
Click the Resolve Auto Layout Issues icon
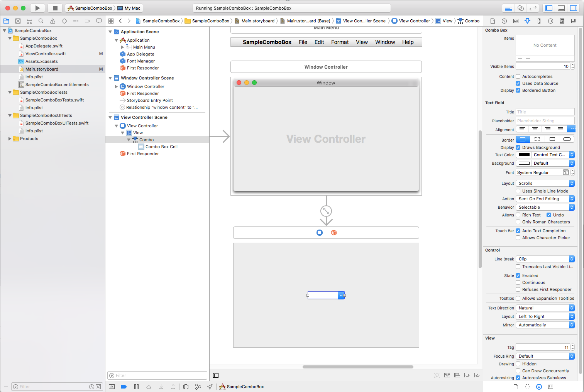pos(477,375)
